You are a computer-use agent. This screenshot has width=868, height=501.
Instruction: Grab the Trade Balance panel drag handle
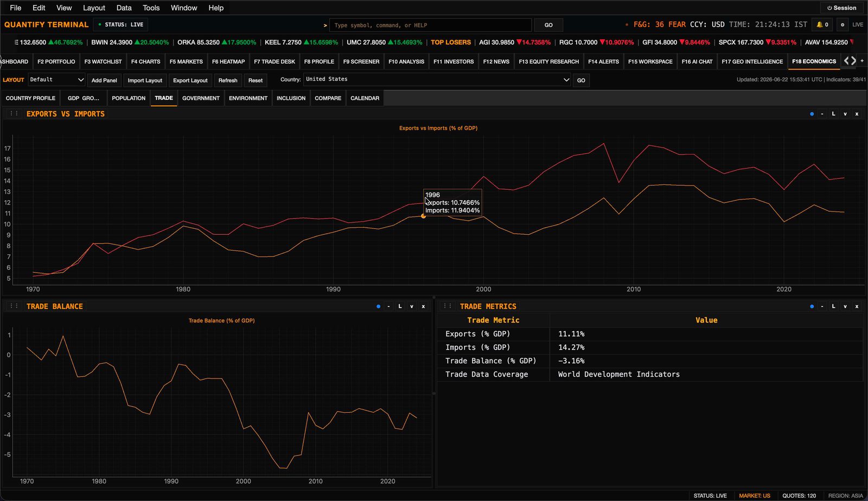(x=14, y=306)
